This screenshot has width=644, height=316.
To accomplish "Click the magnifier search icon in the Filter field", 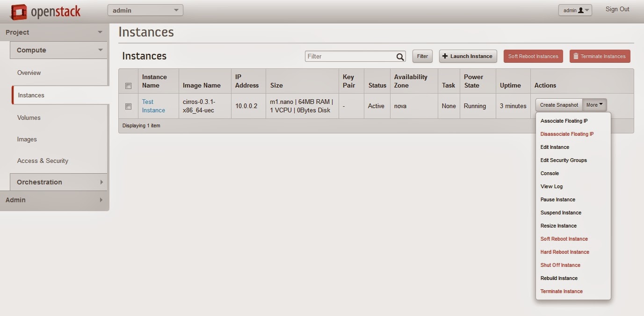I will [x=400, y=56].
